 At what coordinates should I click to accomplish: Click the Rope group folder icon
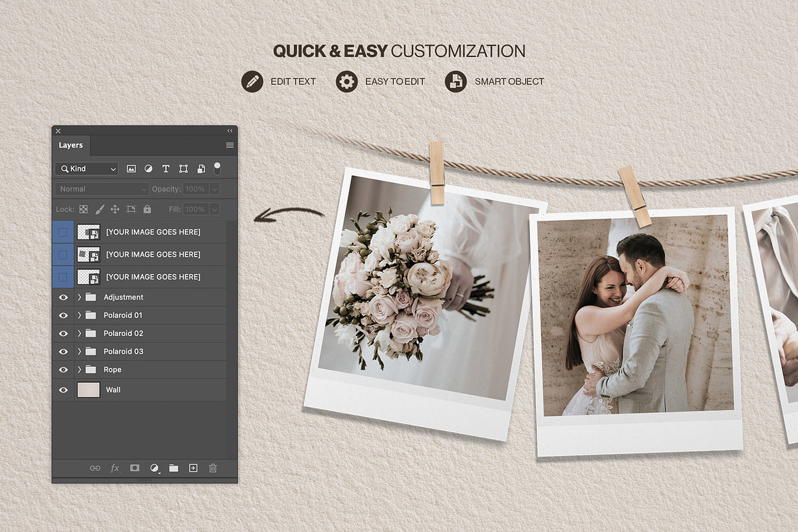click(x=90, y=369)
